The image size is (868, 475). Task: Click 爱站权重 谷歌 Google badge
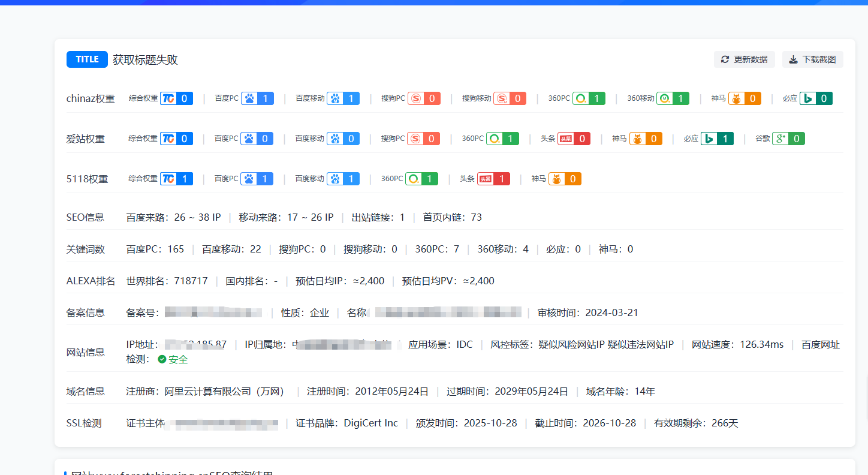[788, 139]
